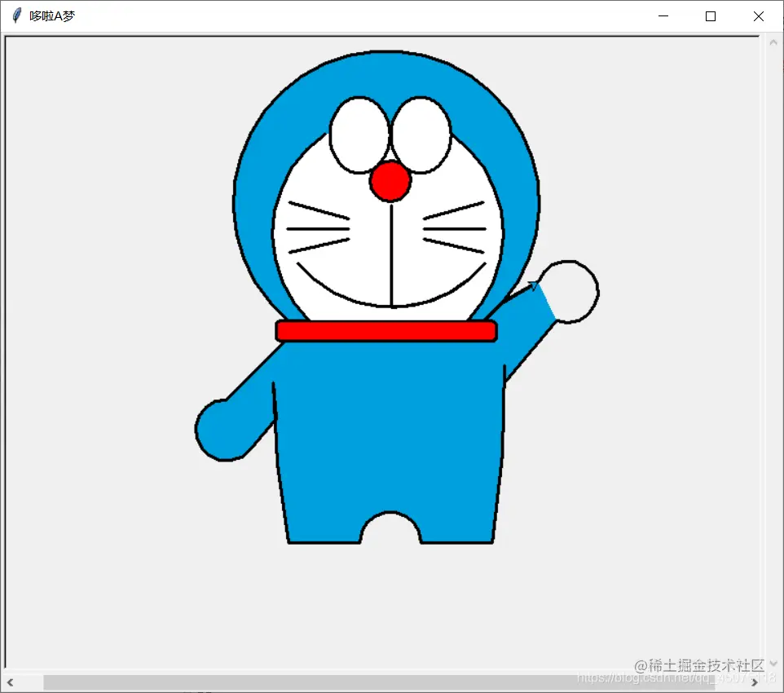
Task: Maximize the 哆啦A梦 window
Action: [x=710, y=15]
